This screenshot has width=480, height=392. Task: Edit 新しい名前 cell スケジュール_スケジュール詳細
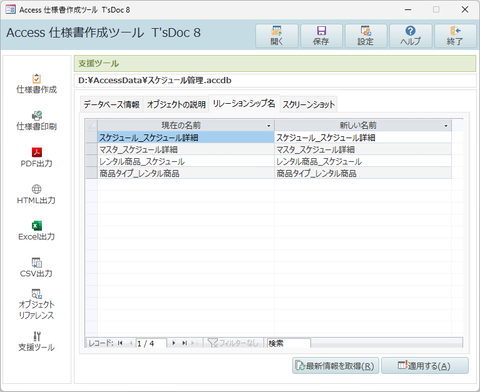click(363, 137)
